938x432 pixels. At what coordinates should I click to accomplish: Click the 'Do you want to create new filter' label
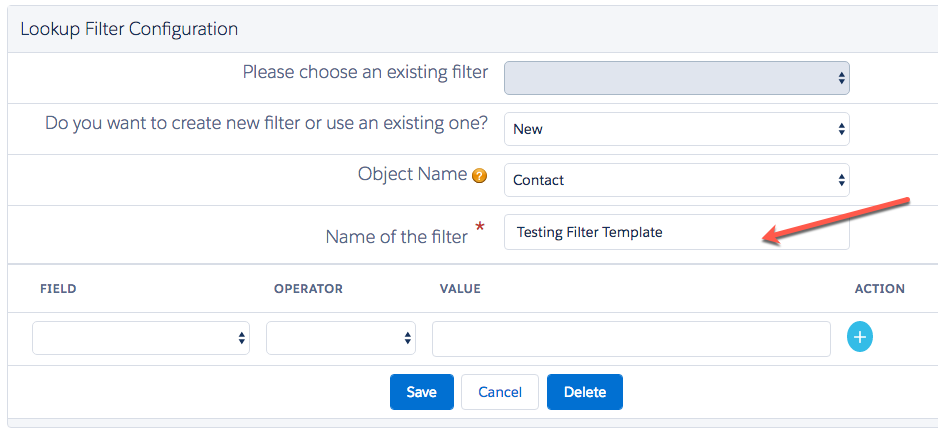(267, 123)
